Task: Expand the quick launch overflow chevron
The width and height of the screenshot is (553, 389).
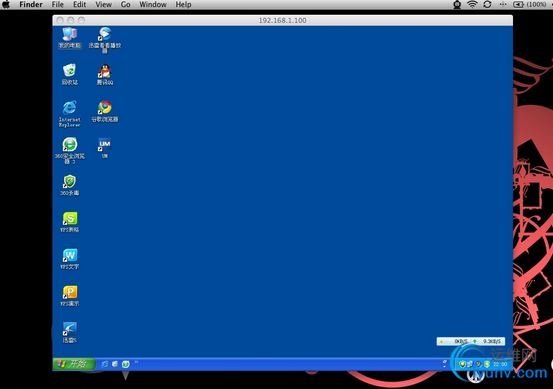Action: tap(136, 362)
